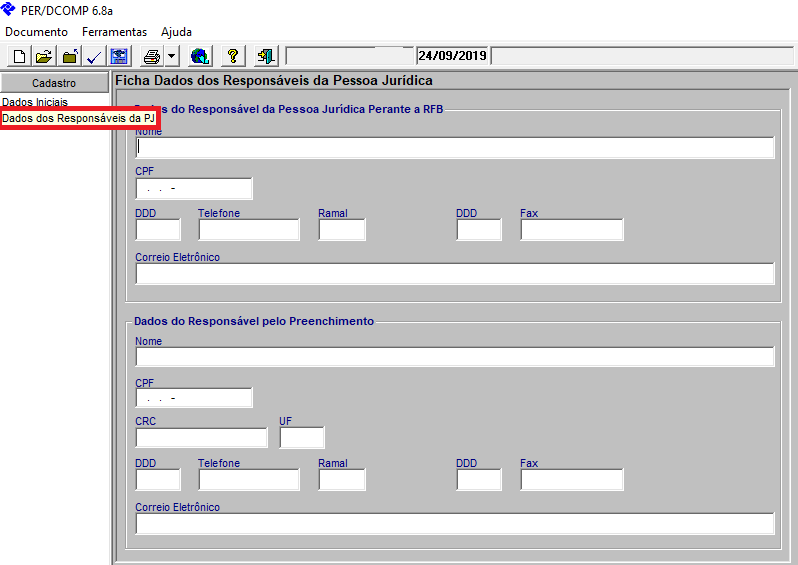
Task: Click the yellow question mark help icon
Action: tap(232, 56)
